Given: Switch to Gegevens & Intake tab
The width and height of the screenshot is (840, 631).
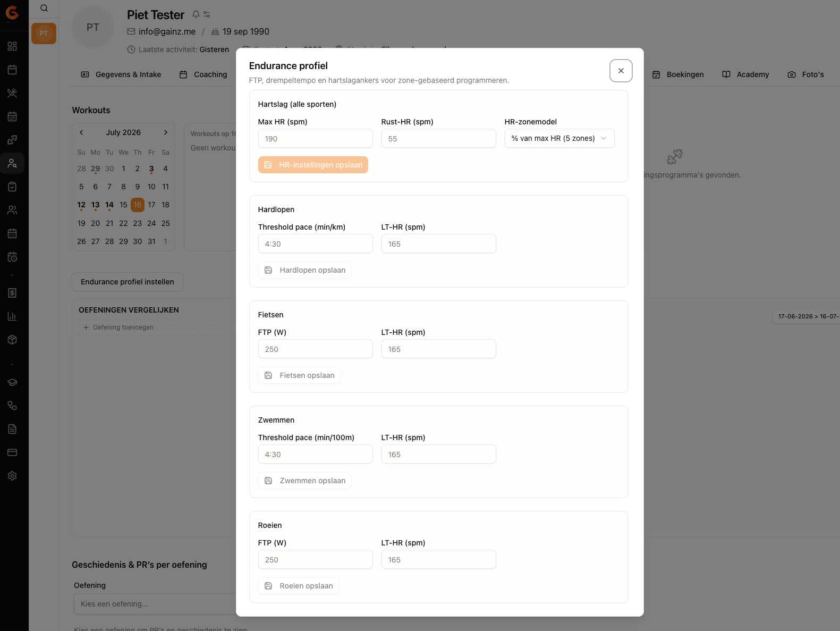Looking at the screenshot, I should 121,74.
